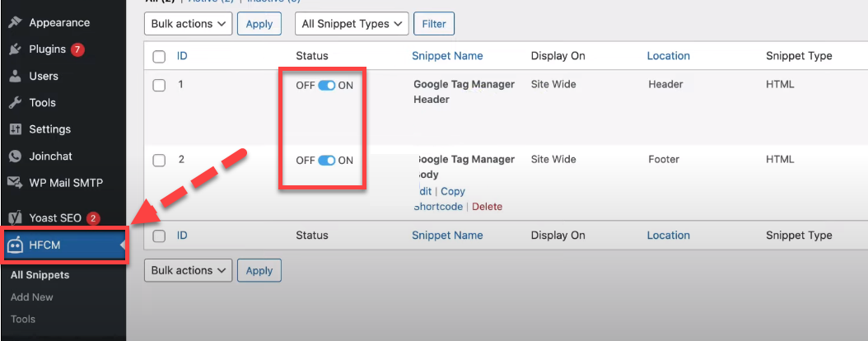This screenshot has width=868, height=341.
Task: Open the Tools submenu under HFCM
Action: 23,320
